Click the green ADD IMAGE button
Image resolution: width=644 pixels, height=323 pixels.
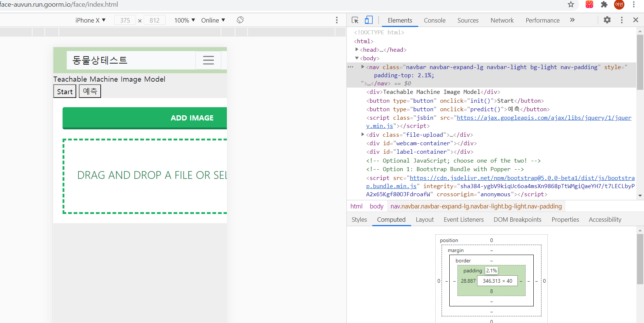(145, 118)
